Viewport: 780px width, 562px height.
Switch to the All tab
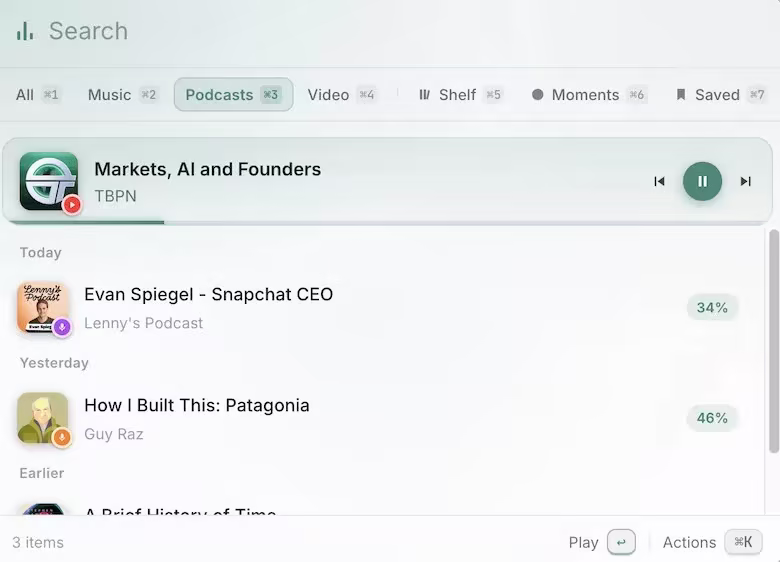37,94
